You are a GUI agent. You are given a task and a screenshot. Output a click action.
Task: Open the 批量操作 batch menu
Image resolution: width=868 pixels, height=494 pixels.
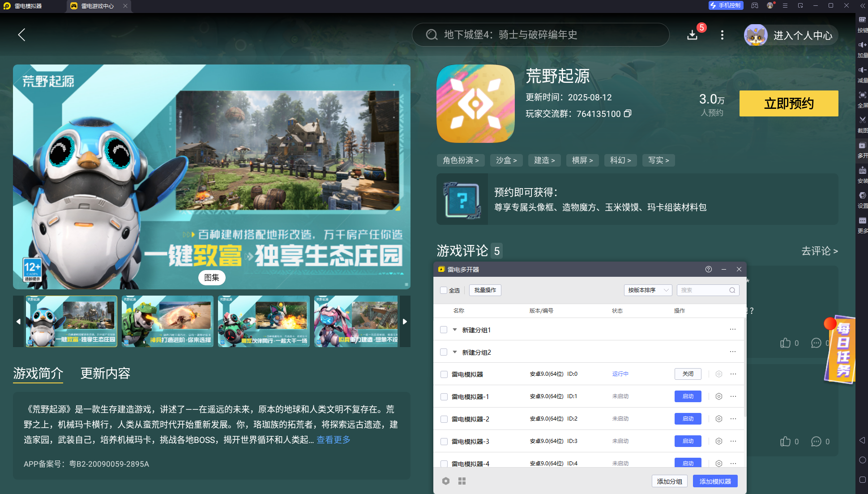pyautogui.click(x=485, y=290)
